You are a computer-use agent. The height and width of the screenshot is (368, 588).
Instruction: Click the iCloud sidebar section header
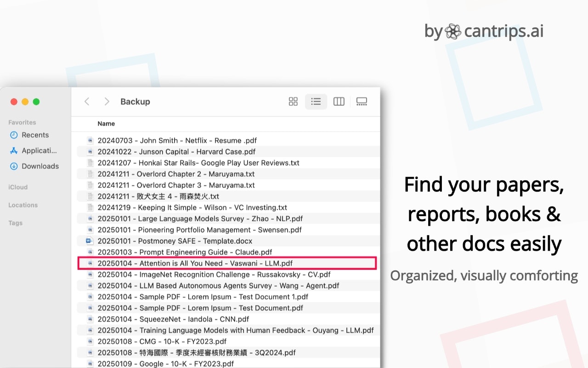(18, 187)
